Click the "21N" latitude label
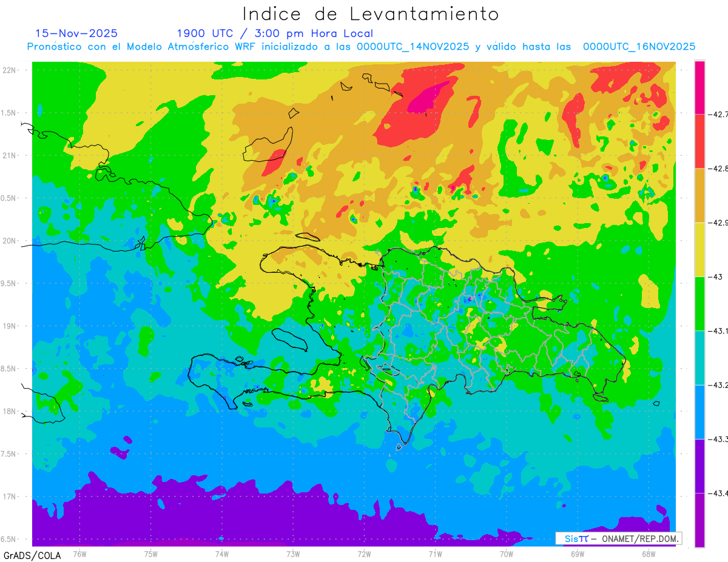The height and width of the screenshot is (562, 728). [9, 155]
